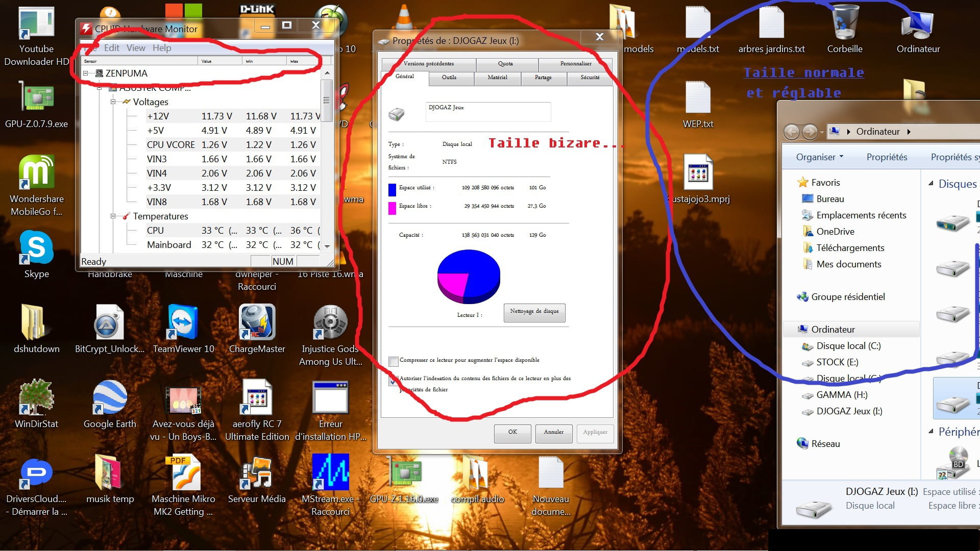Viewport: 980px width, 551px height.
Task: Launch Injustice Gods Among Us shortcut
Action: click(x=330, y=336)
